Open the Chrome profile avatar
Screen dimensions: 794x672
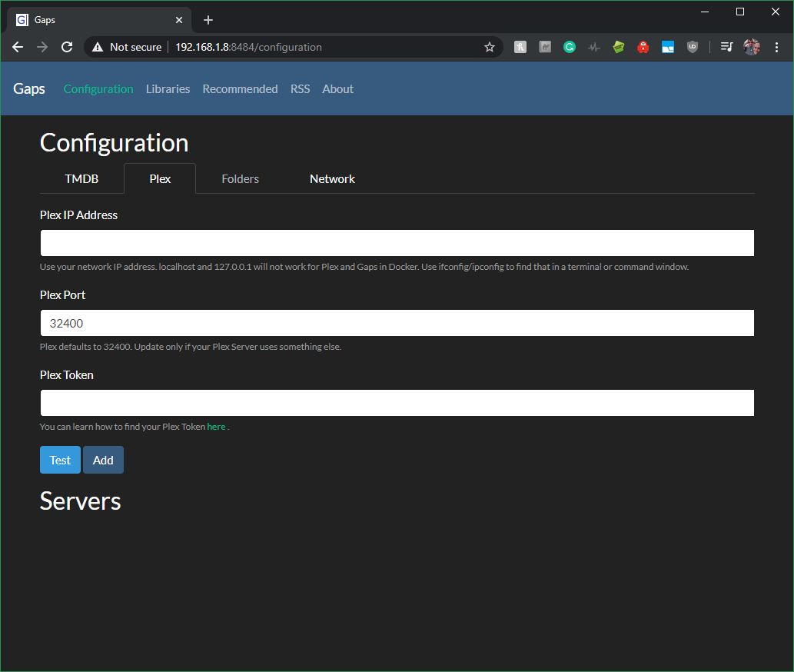click(752, 47)
